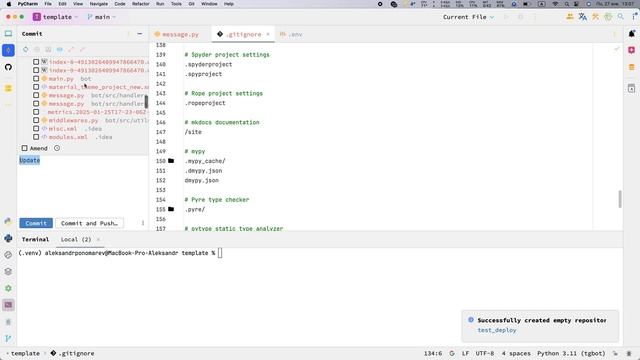Check the modules.xml checkbox
The width and height of the screenshot is (640, 360).
(x=36, y=137)
